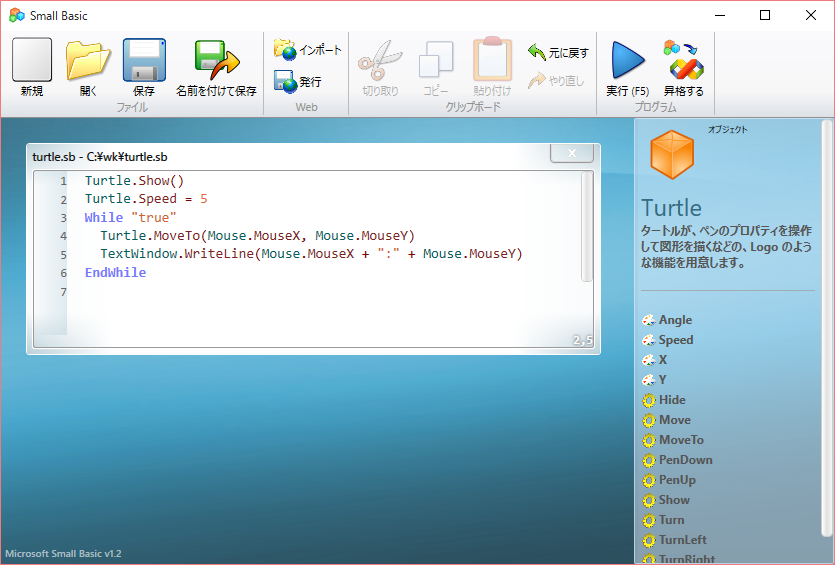Click the PenDown operation entry
The width and height of the screenshot is (835, 565).
click(685, 460)
